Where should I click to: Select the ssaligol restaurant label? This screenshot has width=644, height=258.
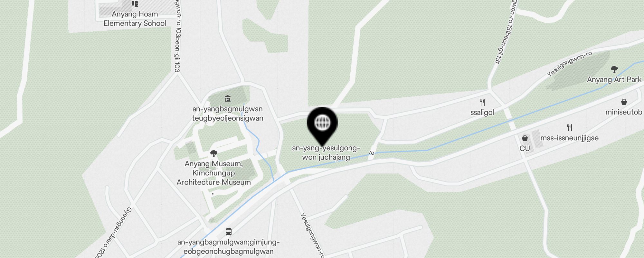point(482,113)
